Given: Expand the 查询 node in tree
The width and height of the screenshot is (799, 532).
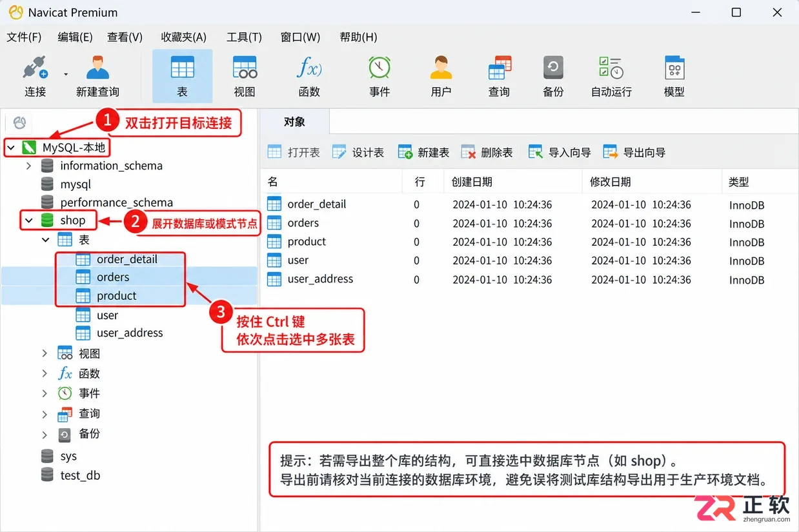Looking at the screenshot, I should (x=45, y=414).
